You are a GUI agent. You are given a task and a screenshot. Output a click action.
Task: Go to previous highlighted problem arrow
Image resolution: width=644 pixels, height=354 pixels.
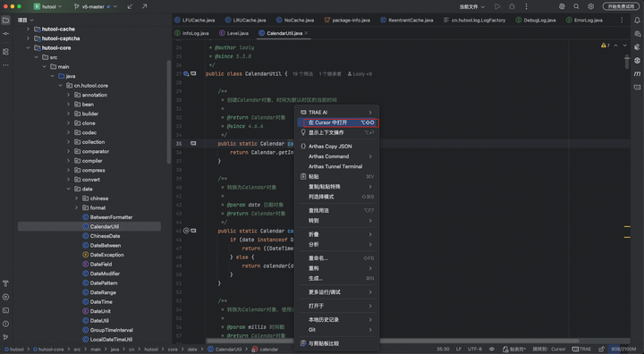click(x=615, y=46)
